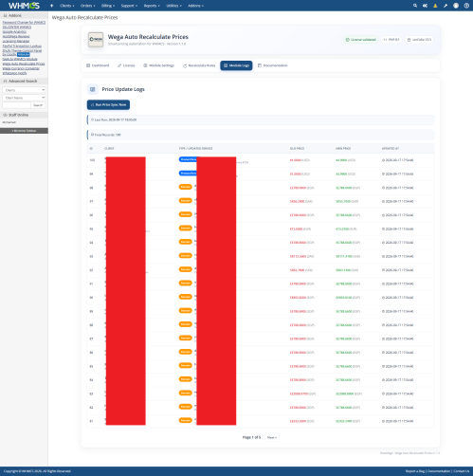Click the Run Price Sync Now button
473x476 pixels.
click(x=108, y=104)
